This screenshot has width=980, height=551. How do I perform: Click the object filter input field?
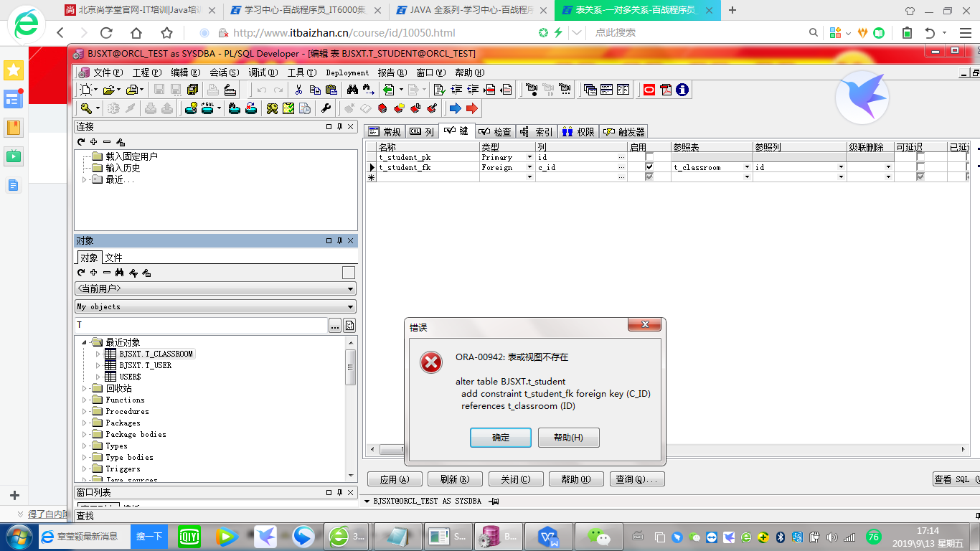pos(201,325)
